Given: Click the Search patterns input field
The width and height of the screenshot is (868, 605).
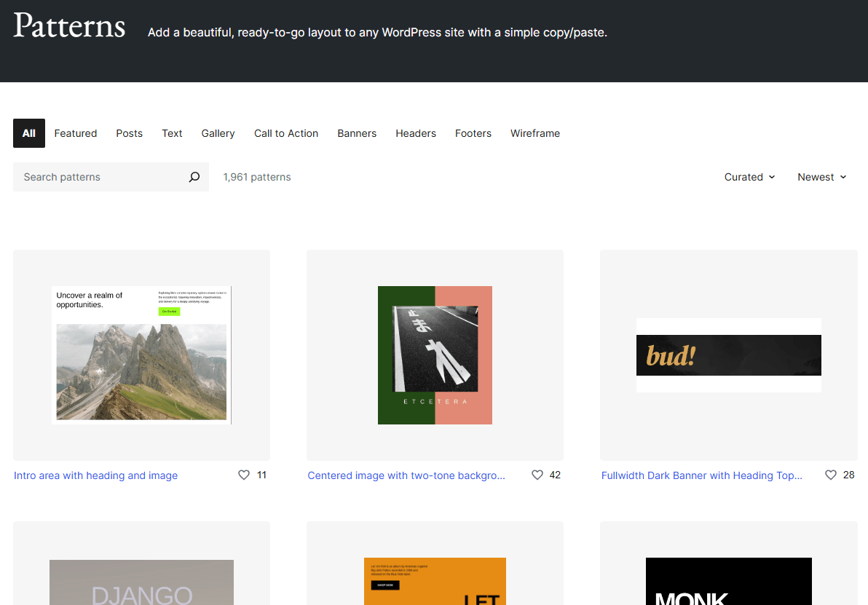Looking at the screenshot, I should [x=95, y=177].
